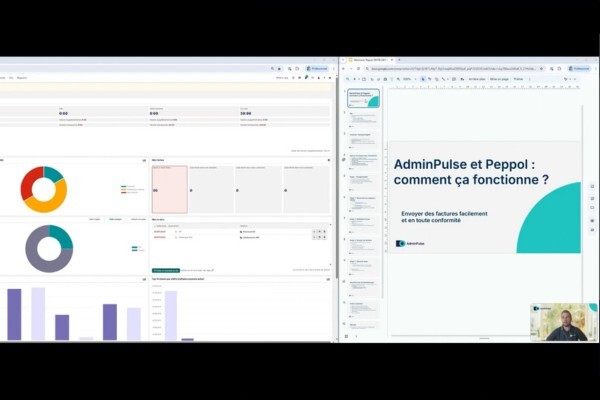Screen dimensions: 600x400
Task: Open new slide layout dropdown arrow
Action: pyautogui.click(x=359, y=79)
